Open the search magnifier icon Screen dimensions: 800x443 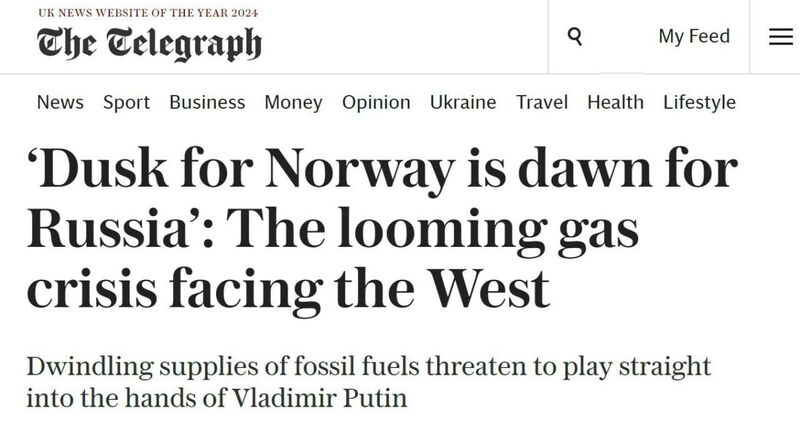click(575, 37)
